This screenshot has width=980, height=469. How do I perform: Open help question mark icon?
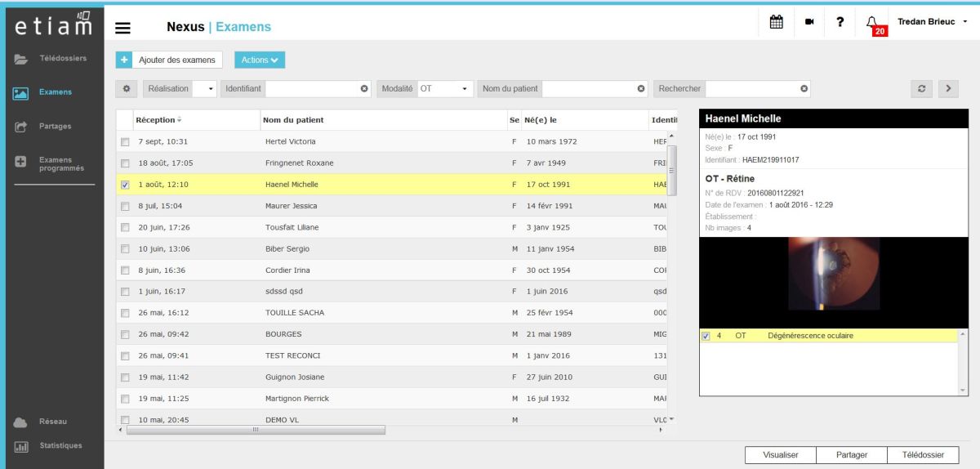840,23
